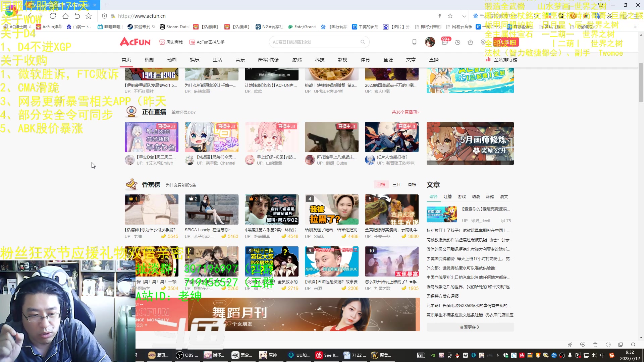Click search magnifier in AcFun search box

point(363,42)
